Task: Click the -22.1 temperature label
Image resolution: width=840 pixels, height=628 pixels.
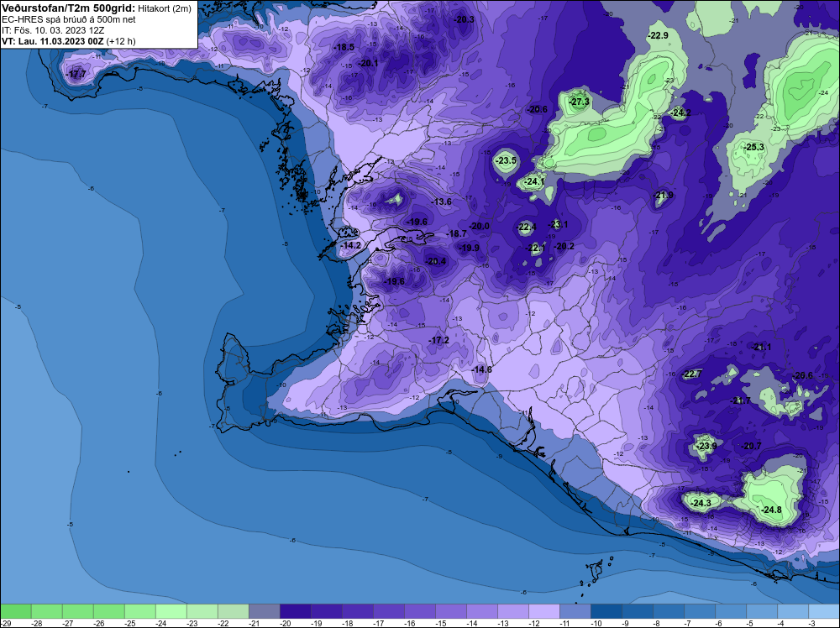Action: point(536,248)
